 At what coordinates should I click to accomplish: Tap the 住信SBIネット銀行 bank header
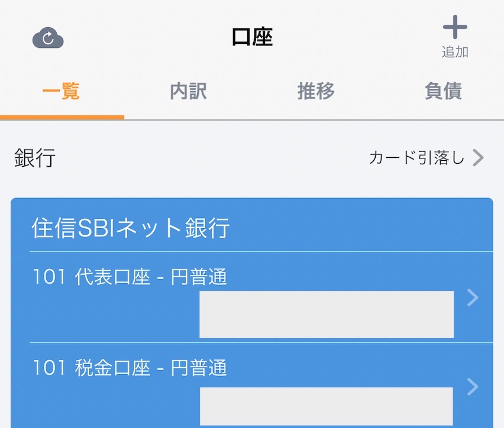coord(131,228)
